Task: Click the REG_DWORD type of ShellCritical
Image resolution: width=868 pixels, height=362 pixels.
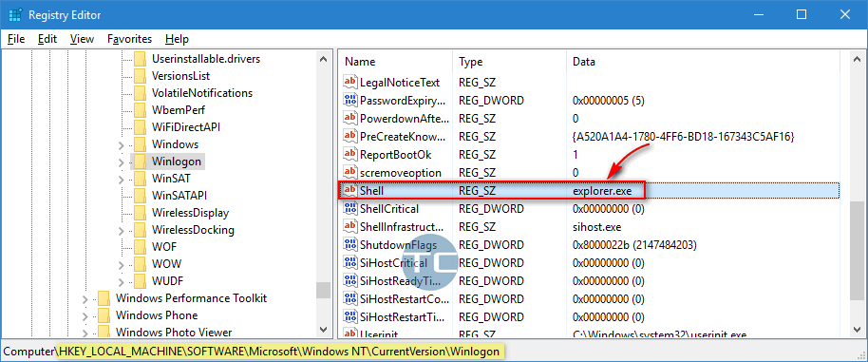Action: [x=491, y=209]
